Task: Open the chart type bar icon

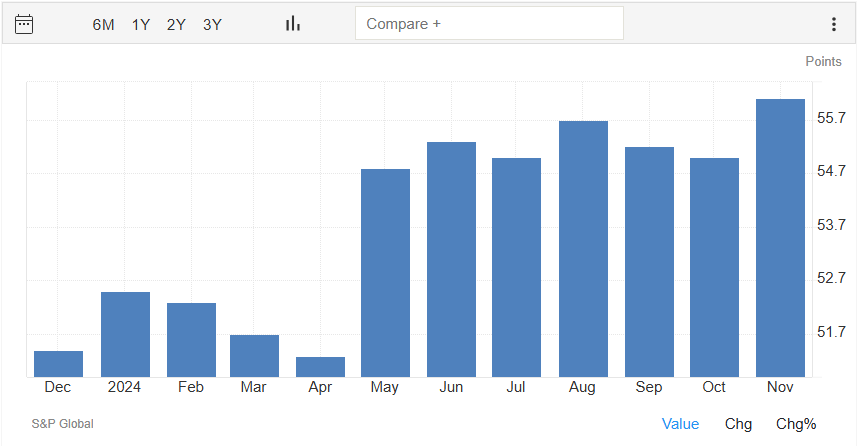Action: pos(293,24)
